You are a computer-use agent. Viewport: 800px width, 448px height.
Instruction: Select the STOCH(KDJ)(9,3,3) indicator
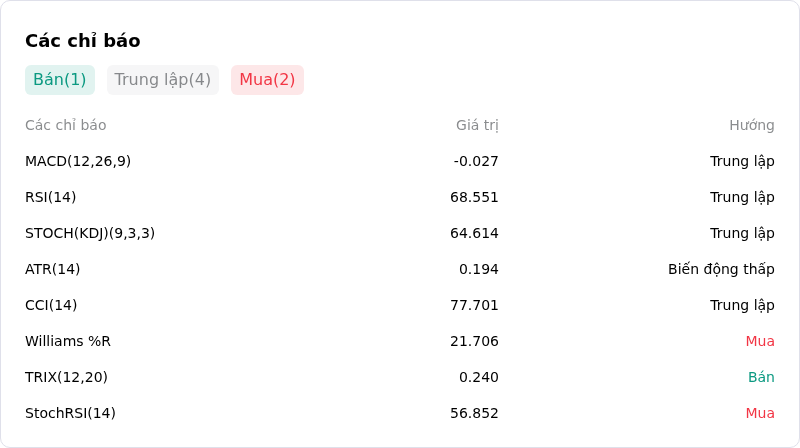point(90,233)
